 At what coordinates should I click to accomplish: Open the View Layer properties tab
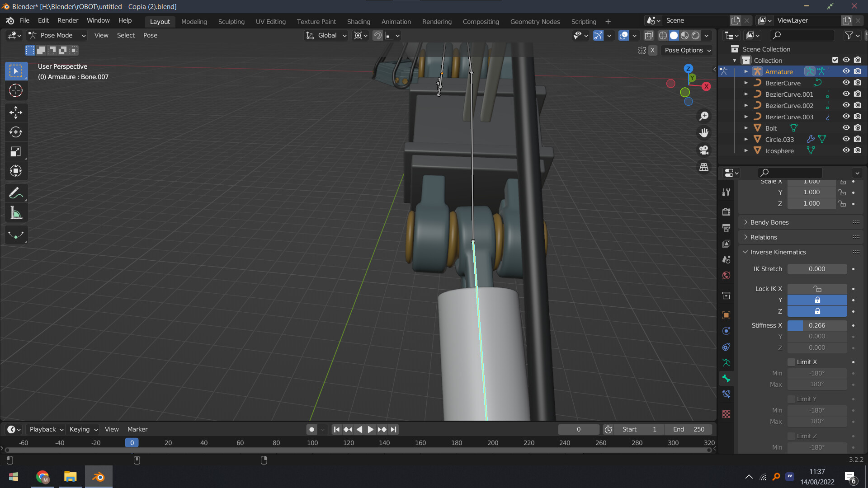pyautogui.click(x=726, y=244)
